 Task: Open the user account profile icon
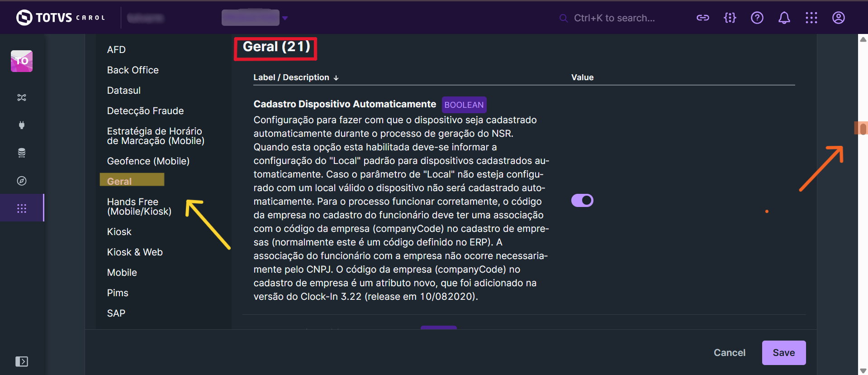point(838,18)
